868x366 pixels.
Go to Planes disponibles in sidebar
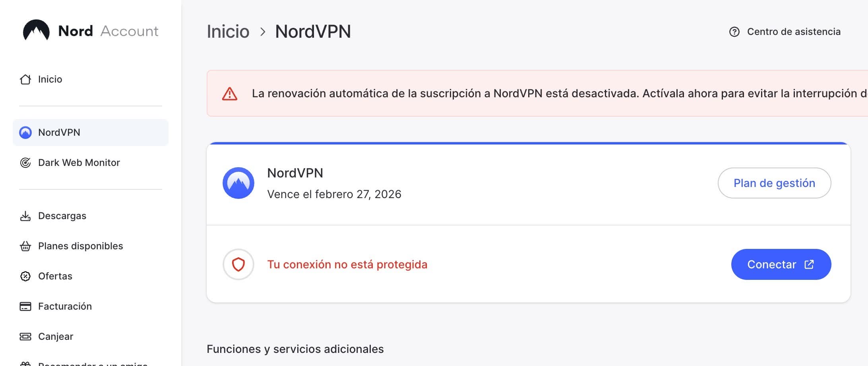point(80,246)
